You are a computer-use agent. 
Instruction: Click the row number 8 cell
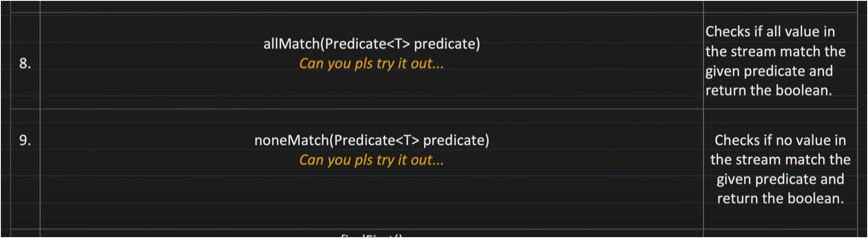[25, 63]
